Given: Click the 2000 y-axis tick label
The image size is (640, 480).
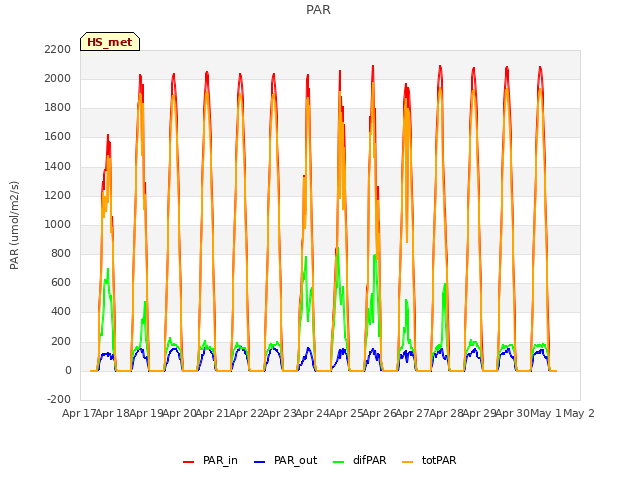Looking at the screenshot, I should click(x=58, y=78).
